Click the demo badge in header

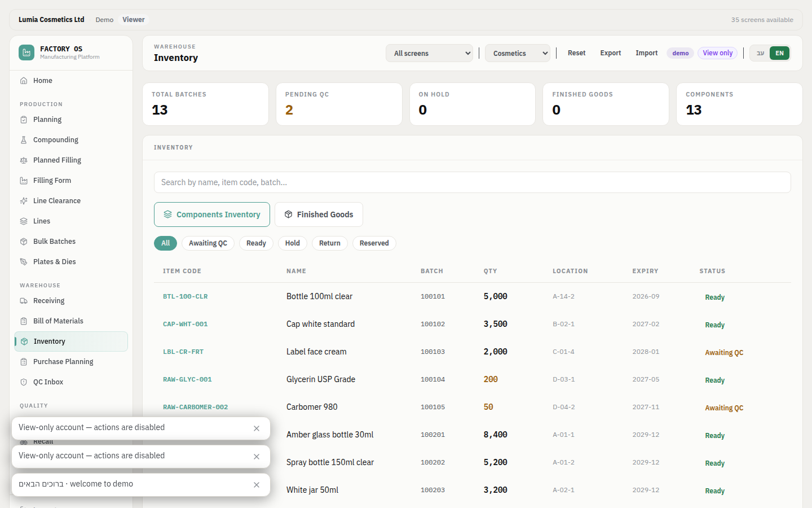click(x=681, y=53)
